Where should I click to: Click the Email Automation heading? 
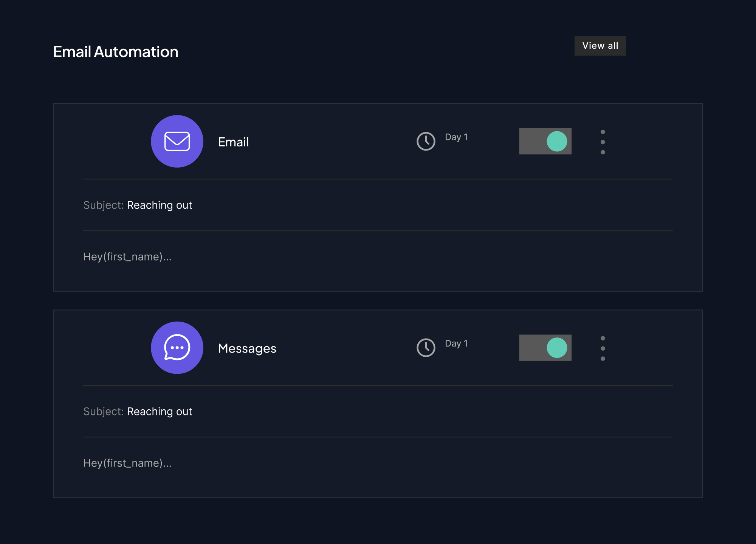[116, 52]
